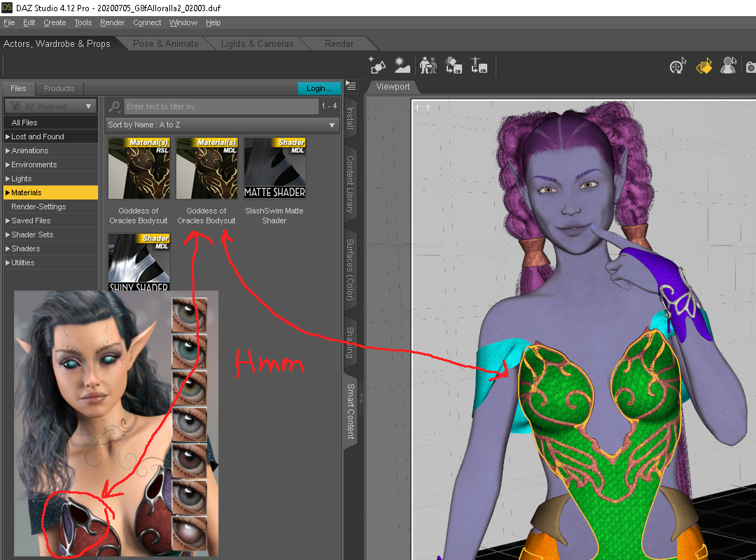The image size is (756, 560).
Task: Click the Save Pose Preset figure icon
Action: point(479,66)
